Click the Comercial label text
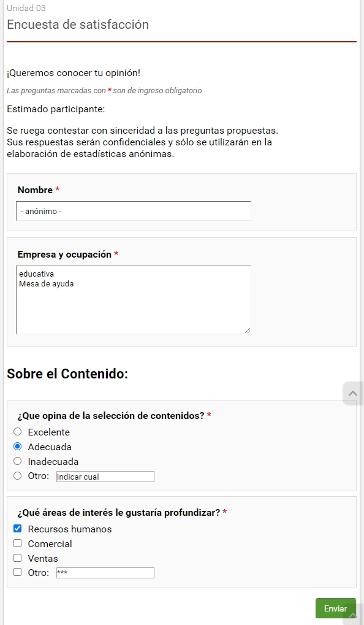 point(50,543)
